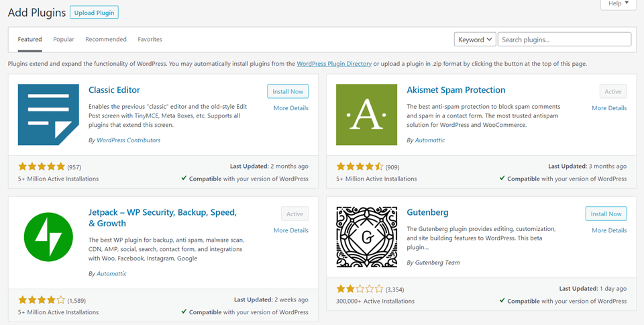The height and width of the screenshot is (325, 644).
Task: Click Classic Editor's five-star rating
Action: point(42,167)
